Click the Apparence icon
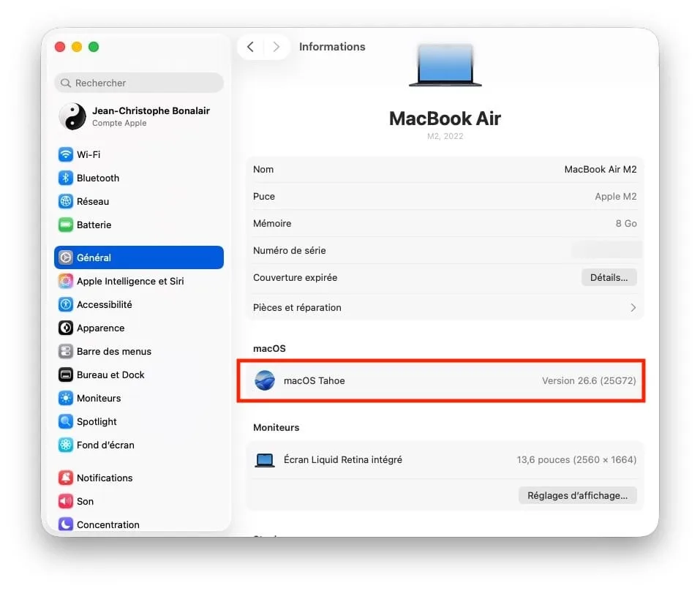 [66, 328]
